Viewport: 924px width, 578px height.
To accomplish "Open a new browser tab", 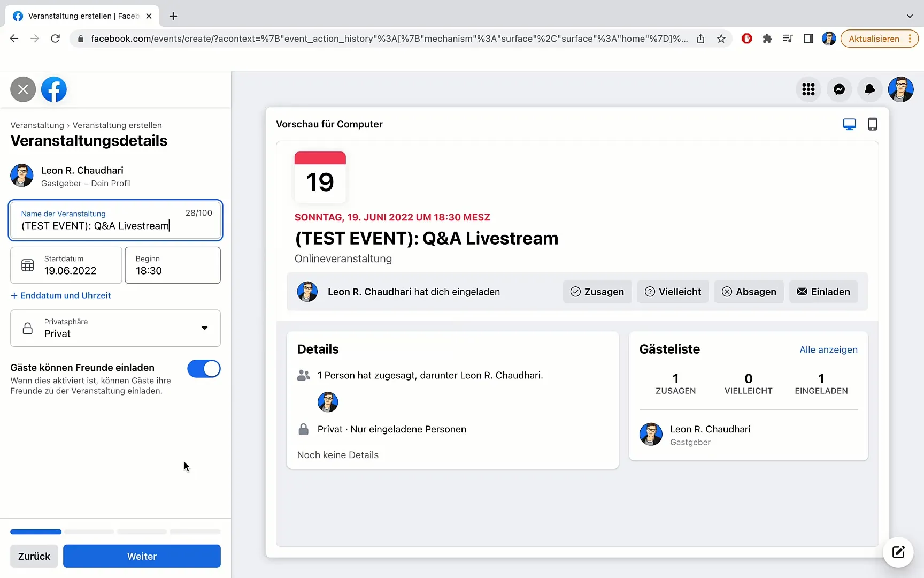I will [x=173, y=16].
